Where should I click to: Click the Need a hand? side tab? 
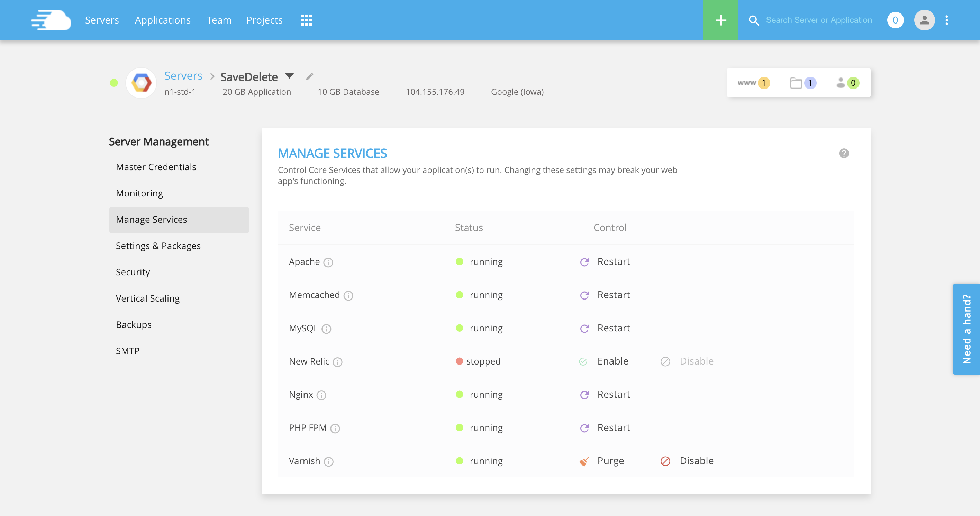click(966, 329)
